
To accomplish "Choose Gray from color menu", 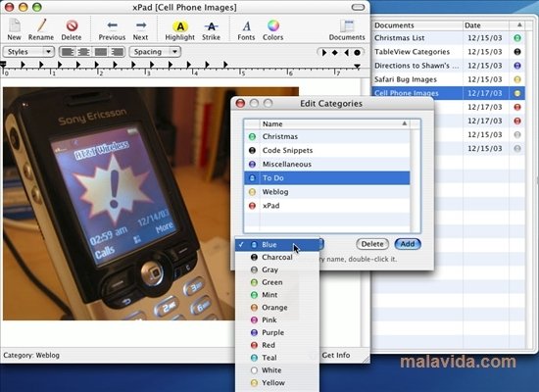I will 277,269.
